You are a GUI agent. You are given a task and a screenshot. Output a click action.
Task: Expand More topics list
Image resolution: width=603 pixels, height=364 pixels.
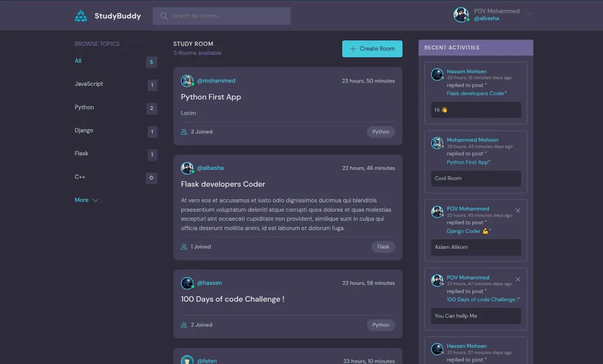tap(86, 200)
